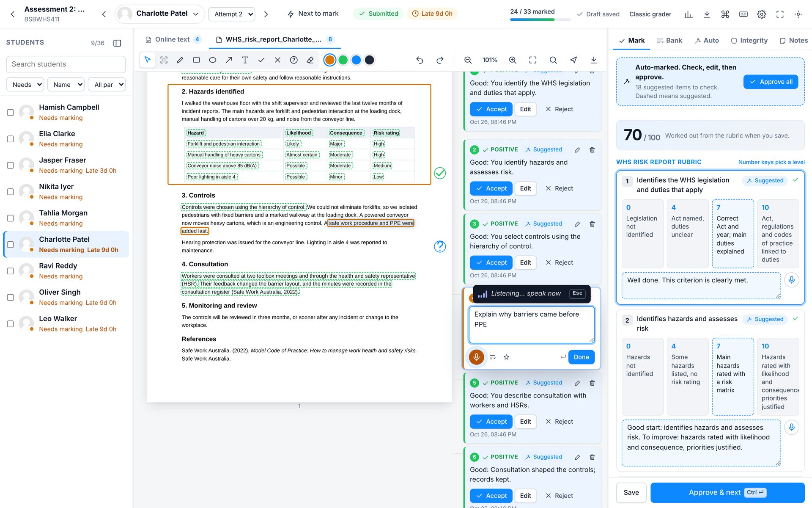This screenshot has height=508, width=812.
Task: Tick Hamish Campbell's checkbox
Action: coord(11,113)
